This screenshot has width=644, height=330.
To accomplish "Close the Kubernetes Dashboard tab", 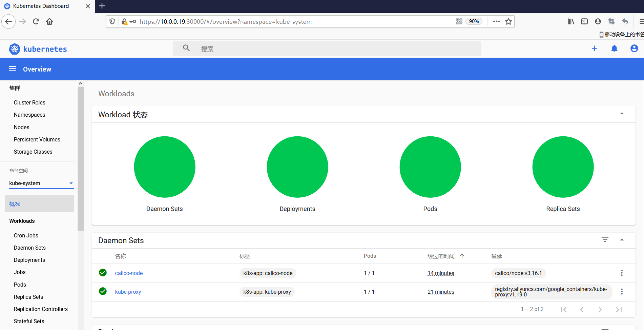I will click(x=88, y=6).
